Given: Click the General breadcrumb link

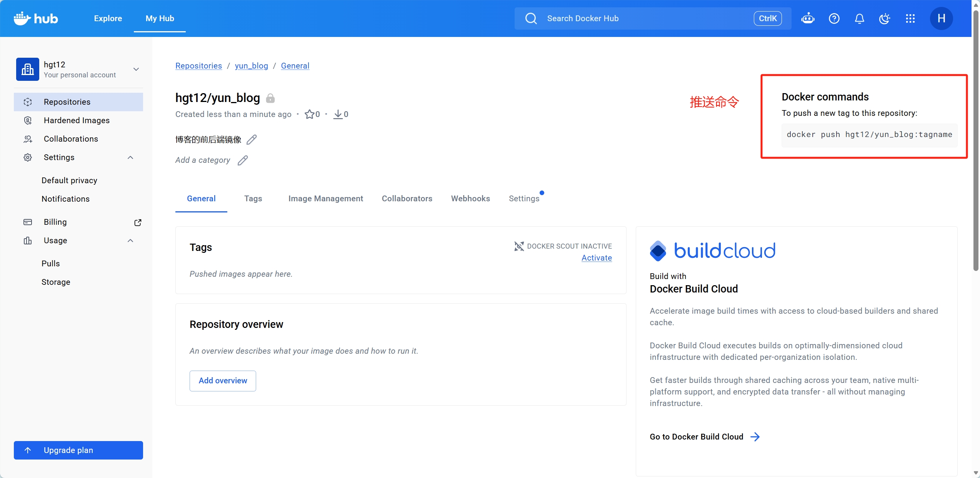Looking at the screenshot, I should [295, 66].
